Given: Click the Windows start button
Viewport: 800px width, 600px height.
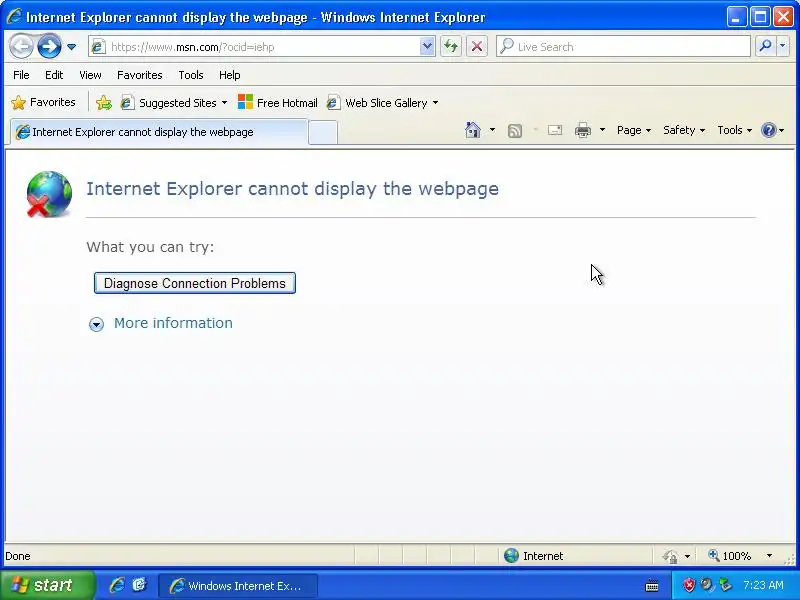Looking at the screenshot, I should coord(47,585).
